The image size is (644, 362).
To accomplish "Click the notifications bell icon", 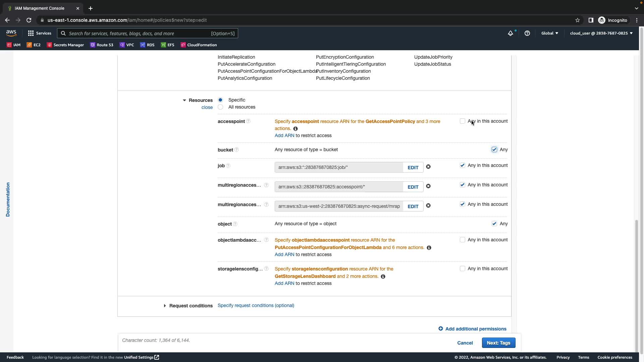I will (510, 33).
